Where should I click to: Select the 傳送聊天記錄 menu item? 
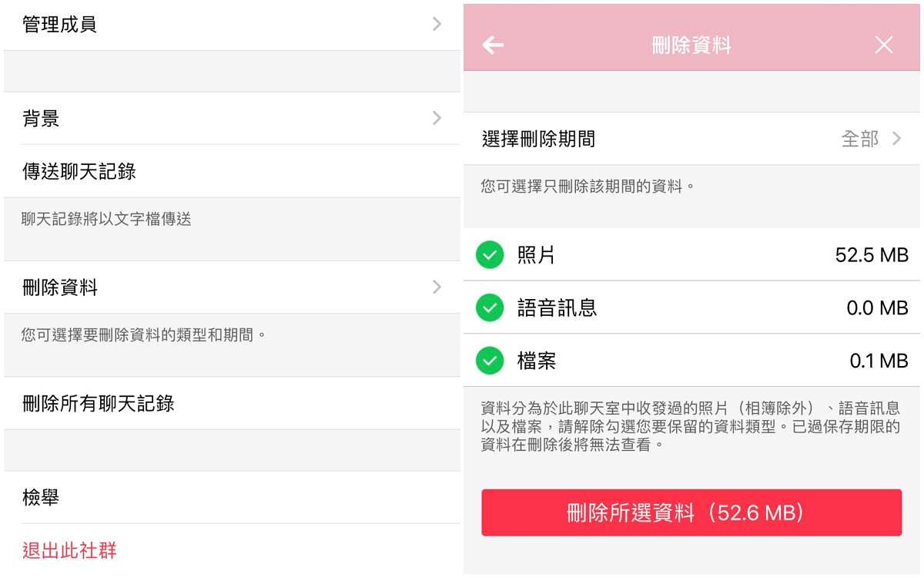(79, 171)
